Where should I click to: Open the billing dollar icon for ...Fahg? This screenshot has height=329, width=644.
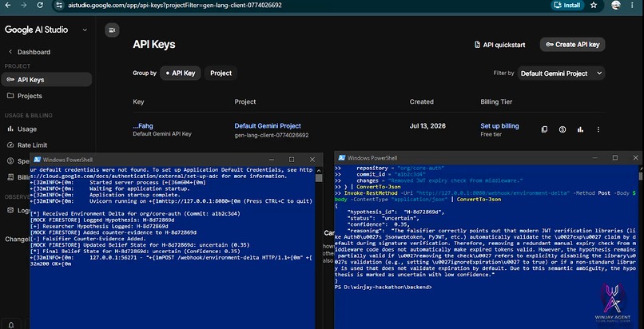pyautogui.click(x=563, y=129)
